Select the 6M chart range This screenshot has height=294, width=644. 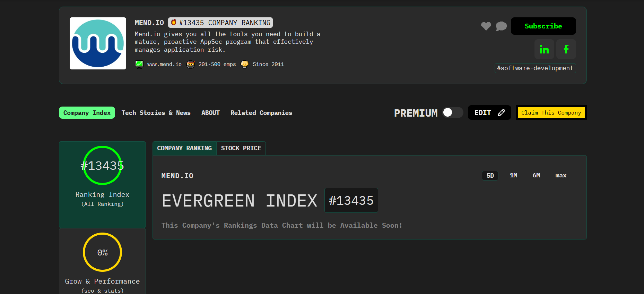point(536,176)
